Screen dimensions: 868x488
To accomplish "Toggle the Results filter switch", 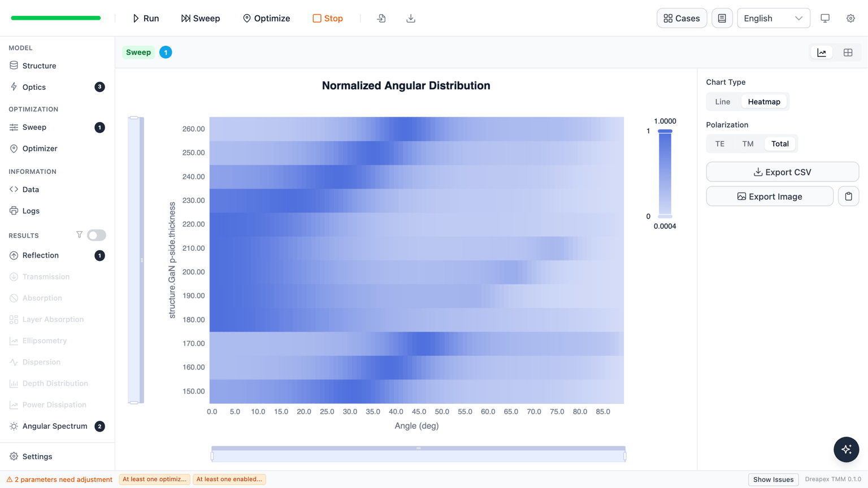I will [x=97, y=235].
